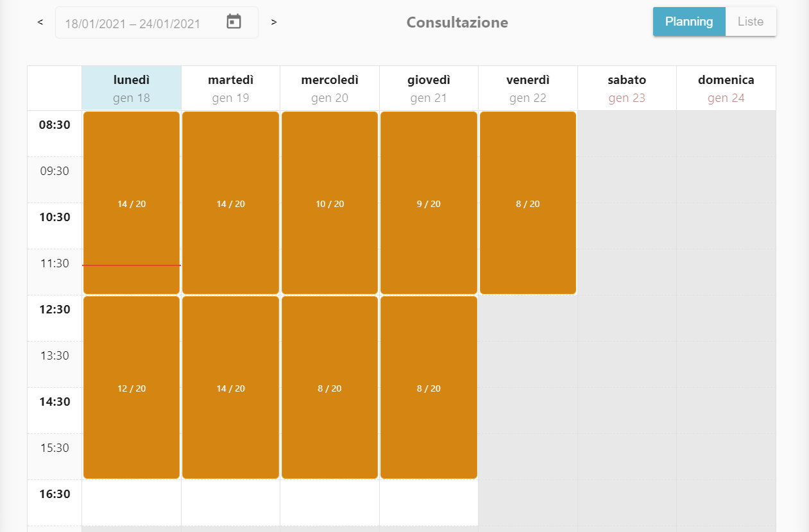Select the lunedì gen 18 column header
This screenshot has height=532, width=809.
tap(132, 88)
